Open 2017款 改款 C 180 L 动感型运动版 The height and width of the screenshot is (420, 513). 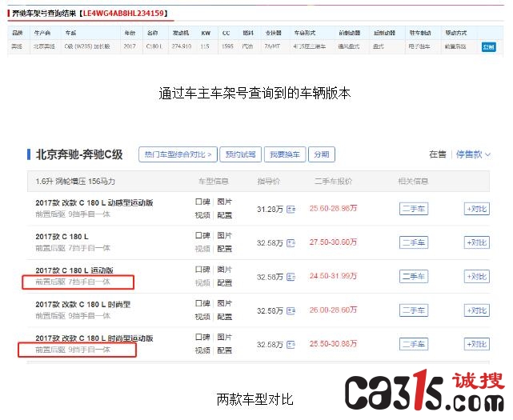click(x=94, y=203)
